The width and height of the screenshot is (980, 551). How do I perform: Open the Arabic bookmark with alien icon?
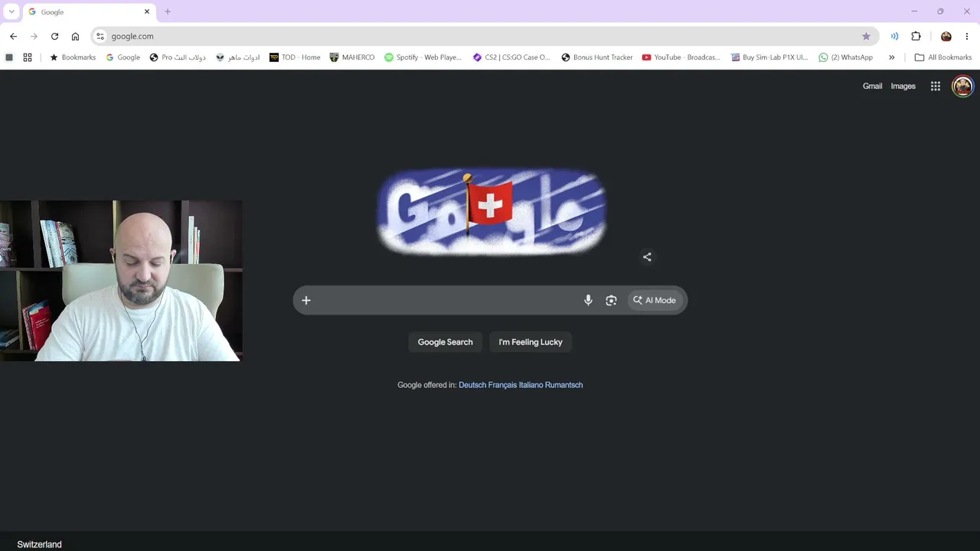pos(238,57)
